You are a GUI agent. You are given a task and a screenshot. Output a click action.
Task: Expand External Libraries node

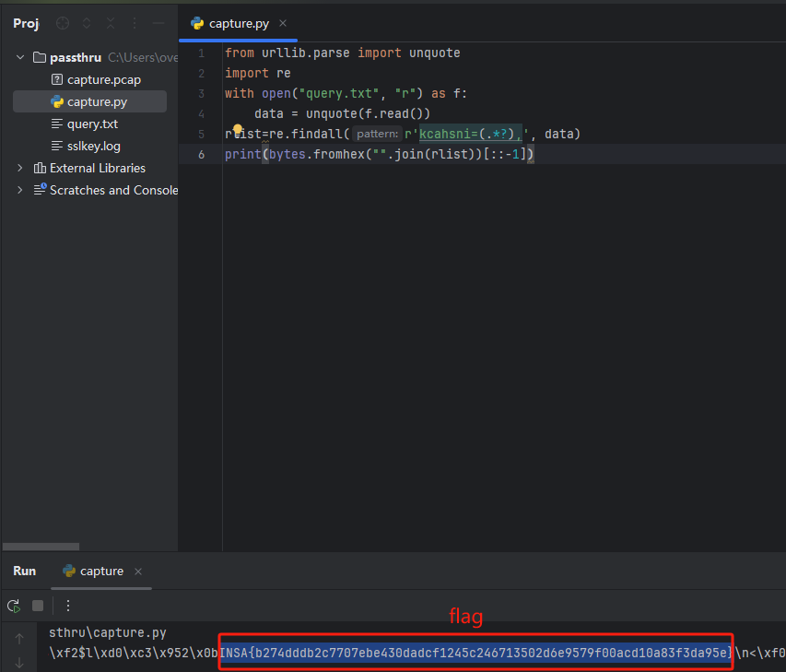pyautogui.click(x=20, y=168)
